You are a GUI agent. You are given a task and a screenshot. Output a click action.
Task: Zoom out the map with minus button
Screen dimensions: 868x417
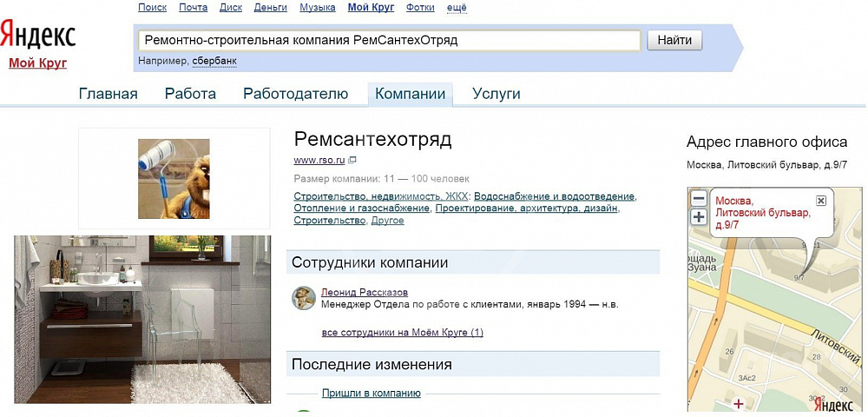(x=699, y=198)
